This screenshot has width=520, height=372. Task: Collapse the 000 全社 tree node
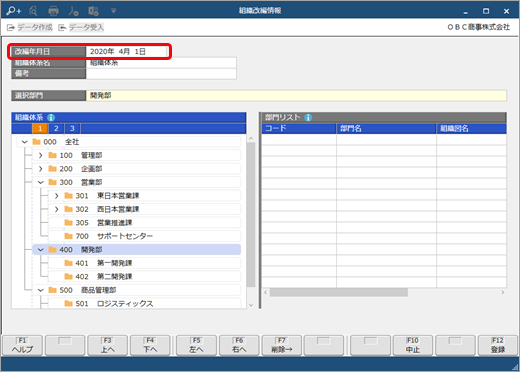click(x=24, y=142)
